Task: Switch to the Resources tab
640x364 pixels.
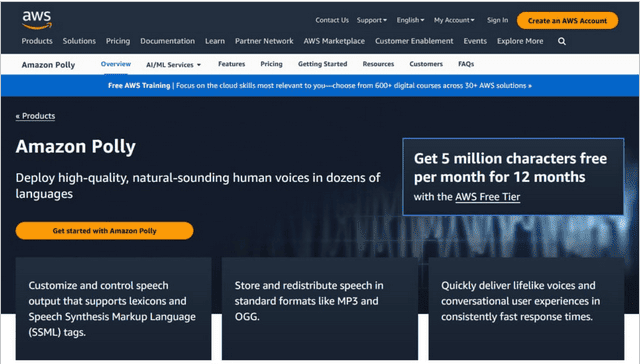Action: click(378, 64)
